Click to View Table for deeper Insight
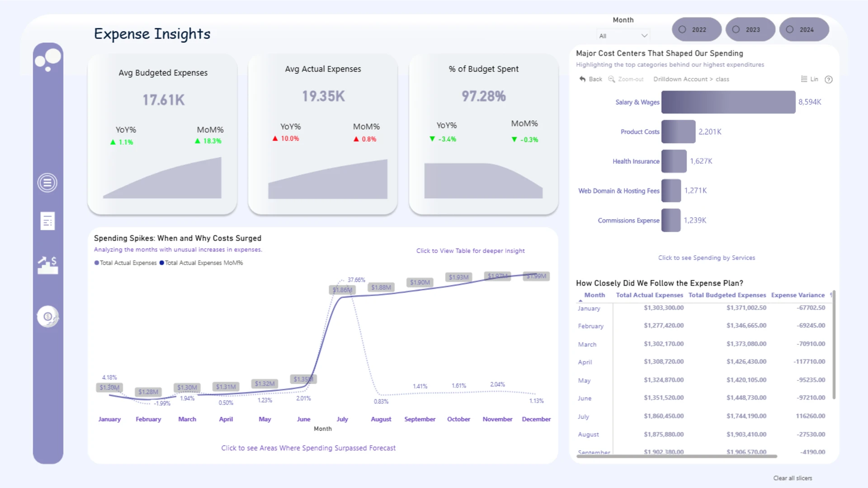This screenshot has width=868, height=488. pos(471,251)
